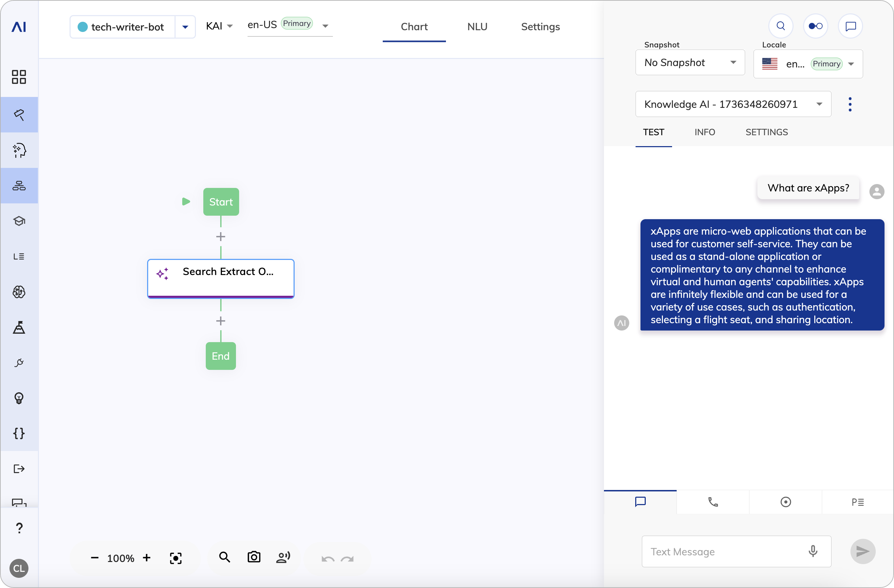Switch to the NLU tab
Viewport: 894px width, 588px height.
click(477, 27)
